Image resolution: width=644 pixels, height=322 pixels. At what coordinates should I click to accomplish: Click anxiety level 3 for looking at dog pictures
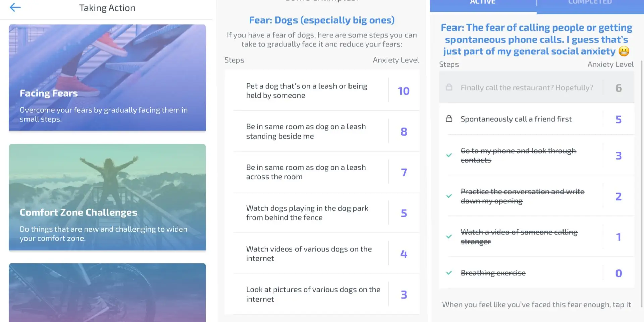point(404,294)
